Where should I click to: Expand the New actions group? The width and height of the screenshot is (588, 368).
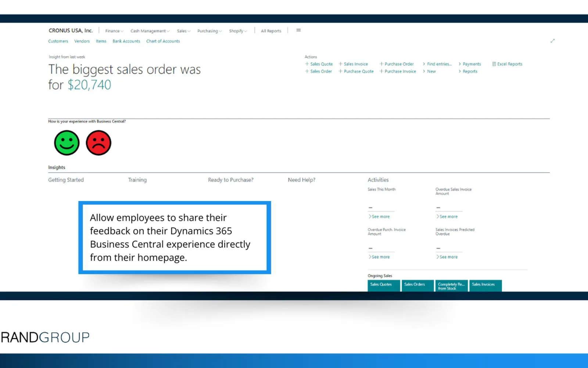(x=429, y=71)
